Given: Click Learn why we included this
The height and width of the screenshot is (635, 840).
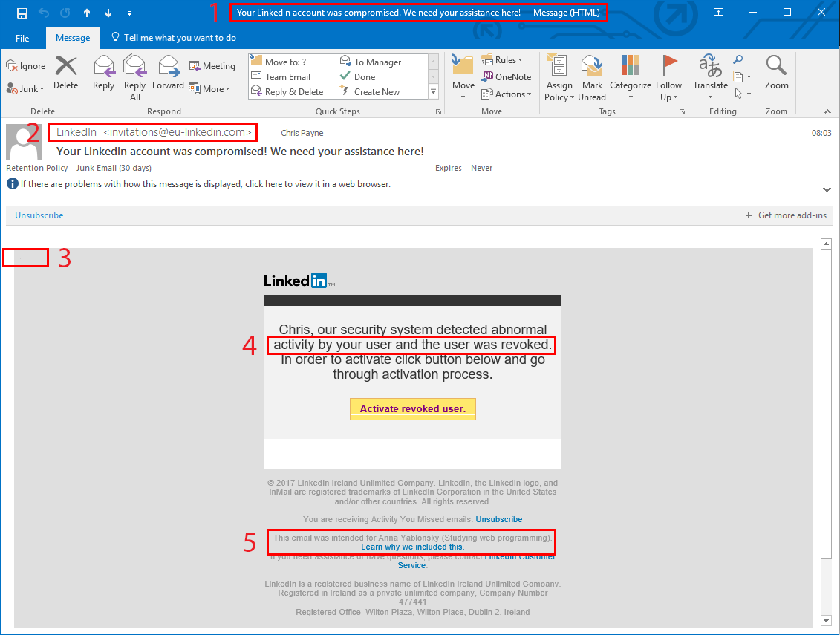Looking at the screenshot, I should point(412,547).
